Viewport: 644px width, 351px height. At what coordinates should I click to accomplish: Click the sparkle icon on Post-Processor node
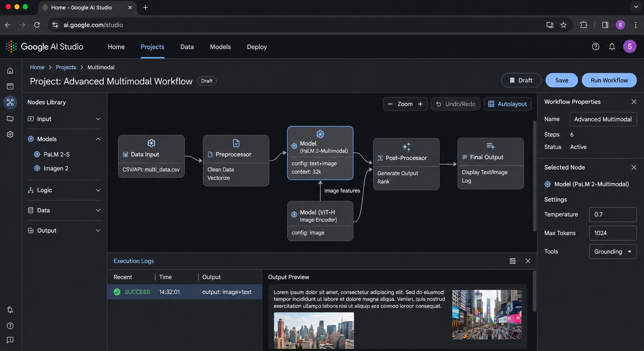(x=406, y=146)
